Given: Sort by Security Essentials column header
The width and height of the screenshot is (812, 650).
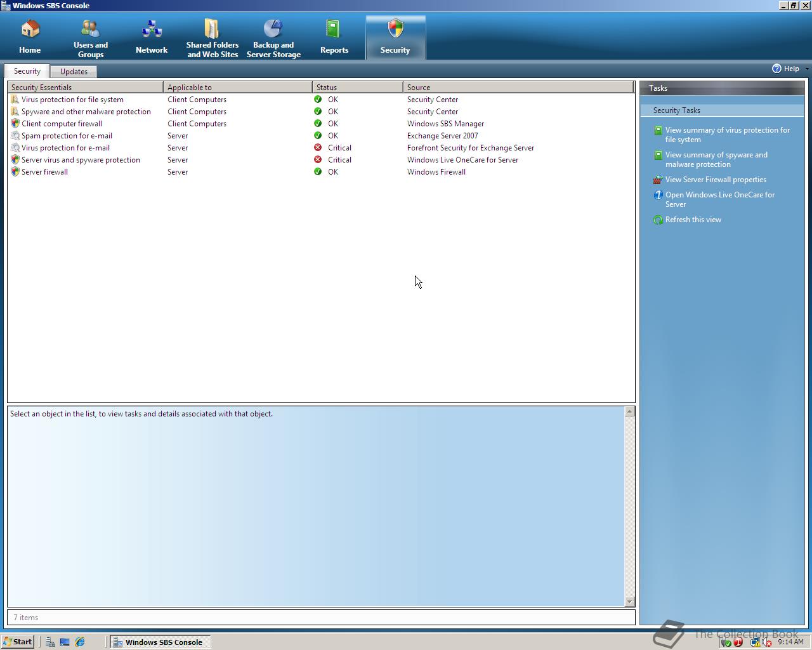Looking at the screenshot, I should [86, 88].
